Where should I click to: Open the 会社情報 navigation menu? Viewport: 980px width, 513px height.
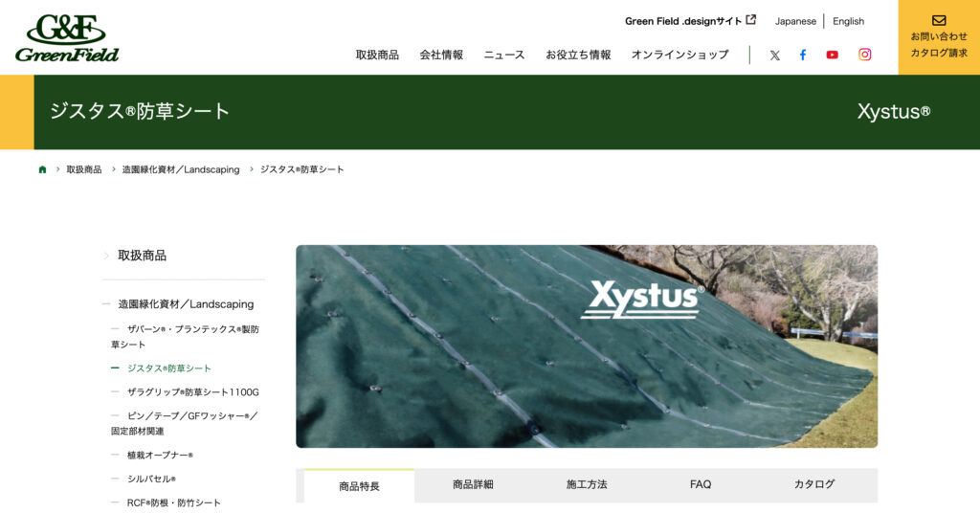click(x=441, y=55)
